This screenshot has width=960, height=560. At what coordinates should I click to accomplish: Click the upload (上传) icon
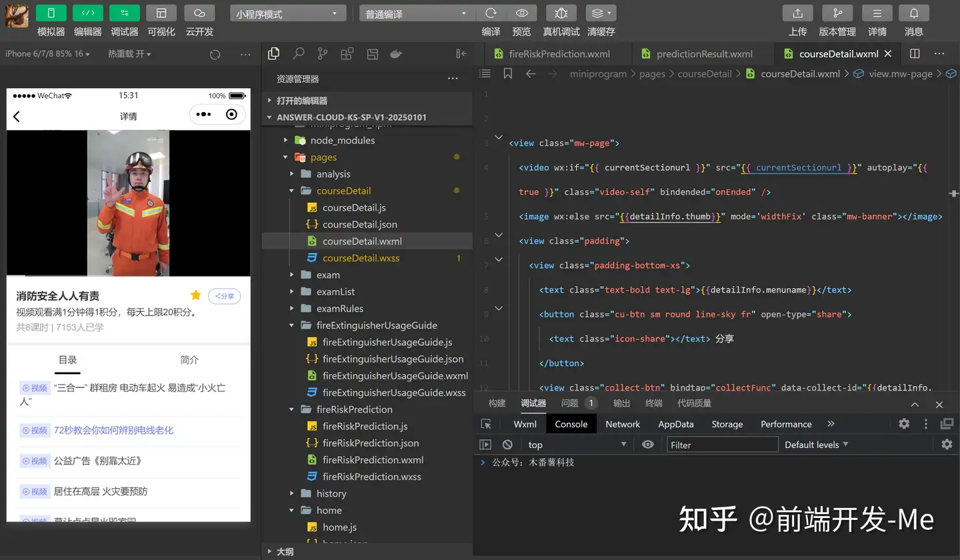[797, 13]
